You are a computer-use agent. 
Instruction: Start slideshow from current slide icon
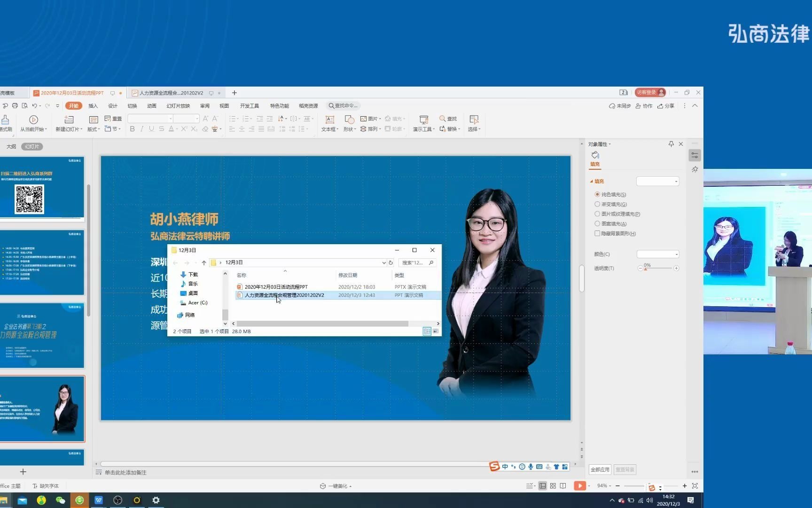(33, 119)
